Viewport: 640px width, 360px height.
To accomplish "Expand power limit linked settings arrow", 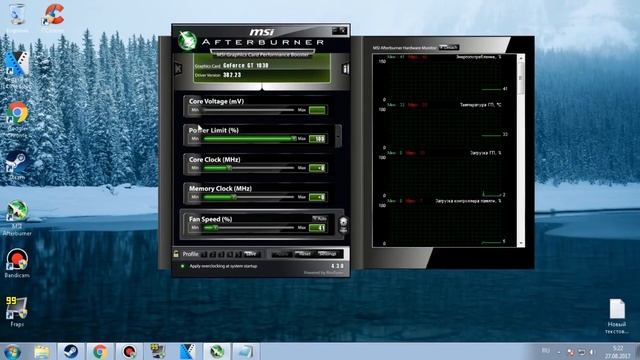I will (338, 136).
